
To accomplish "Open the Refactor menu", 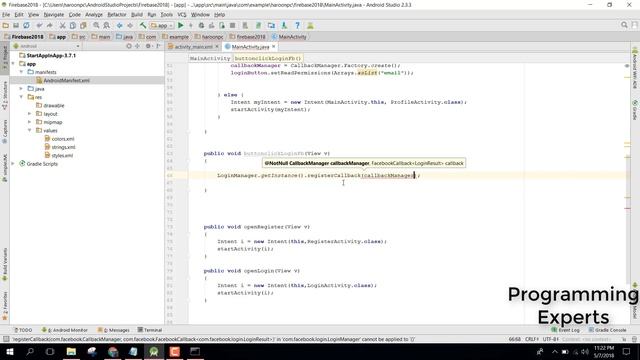I will point(117,15).
